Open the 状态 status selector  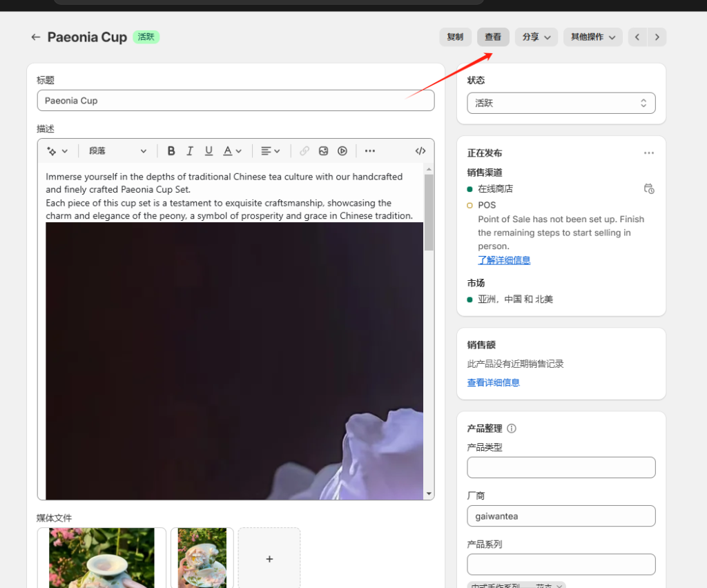pyautogui.click(x=561, y=103)
